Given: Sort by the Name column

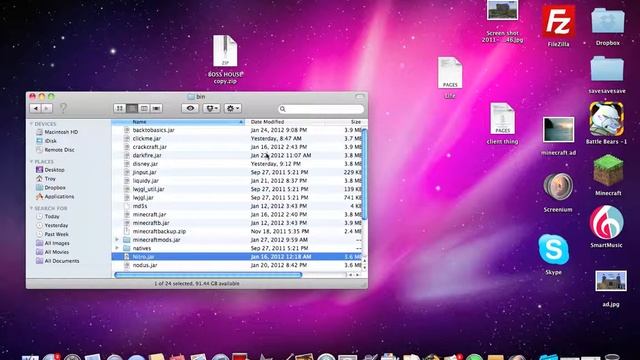Looking at the screenshot, I should (x=178, y=122).
